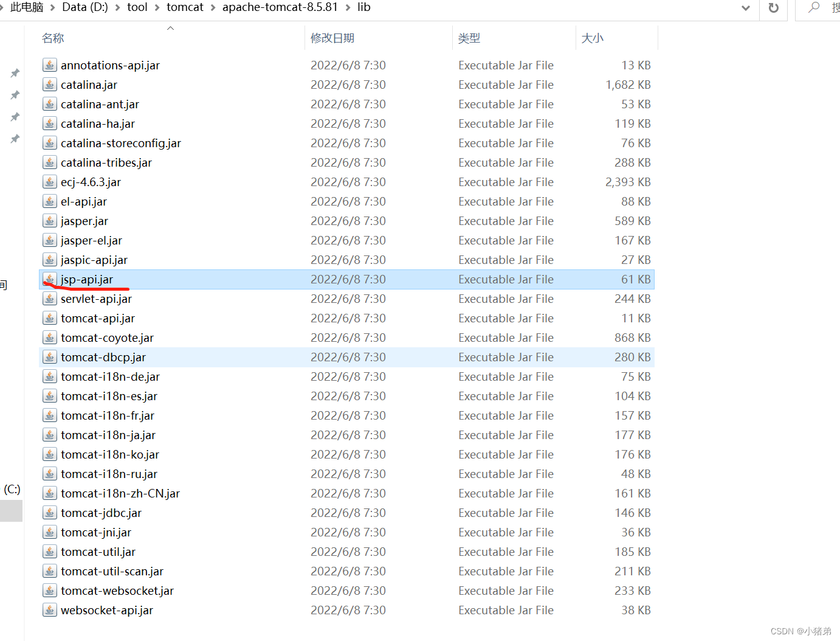The image size is (840, 641).
Task: Sort files by 名称 column
Action: tap(53, 38)
